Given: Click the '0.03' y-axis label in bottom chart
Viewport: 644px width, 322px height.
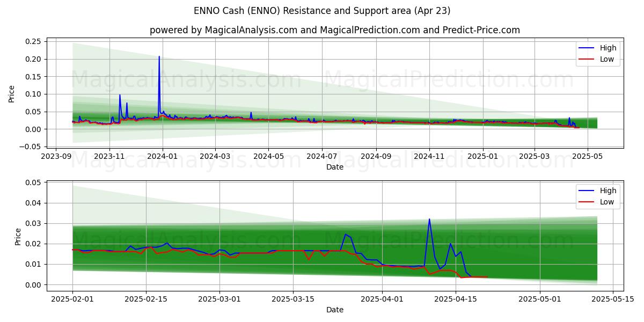Looking at the screenshot, I should pos(33,223).
